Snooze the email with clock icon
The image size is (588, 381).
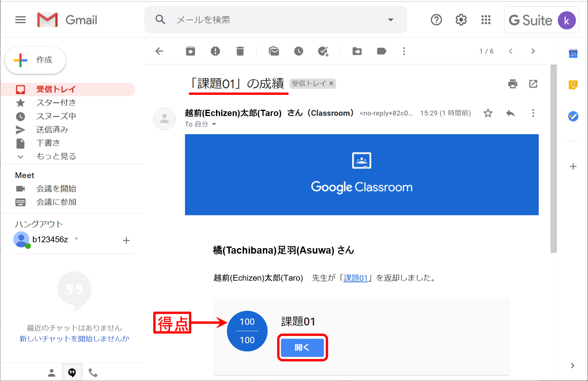point(299,51)
